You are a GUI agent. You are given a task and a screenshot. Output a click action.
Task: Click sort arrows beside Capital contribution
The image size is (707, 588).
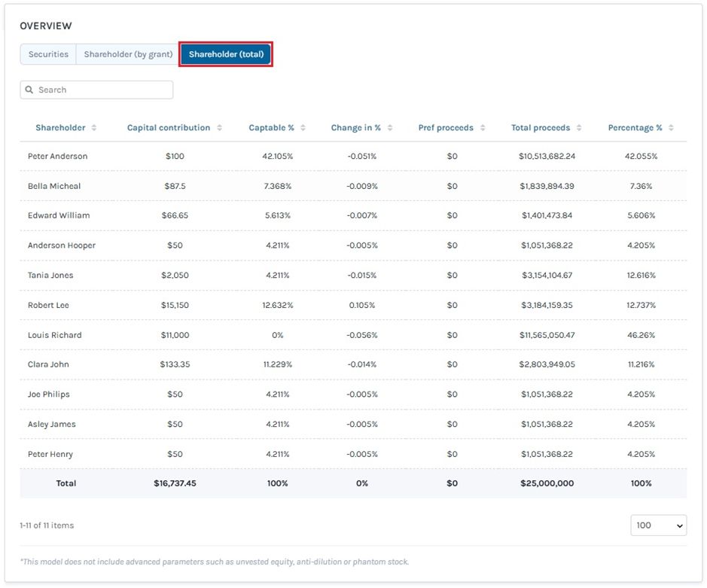pos(219,128)
